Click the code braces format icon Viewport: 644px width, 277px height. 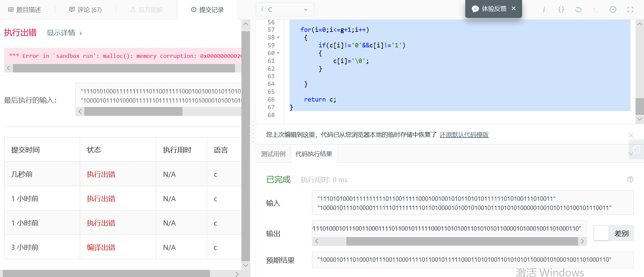click(x=561, y=9)
